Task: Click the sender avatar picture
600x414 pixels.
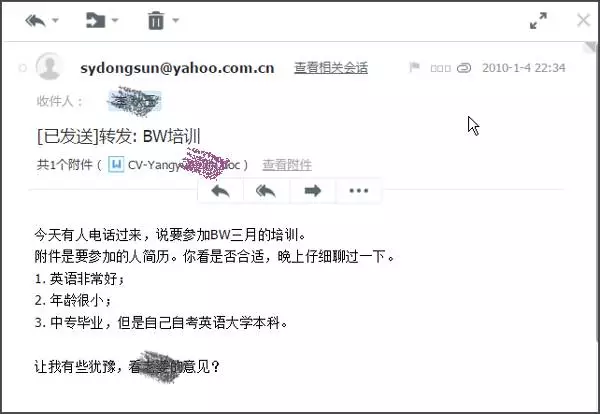Action: click(x=49, y=66)
